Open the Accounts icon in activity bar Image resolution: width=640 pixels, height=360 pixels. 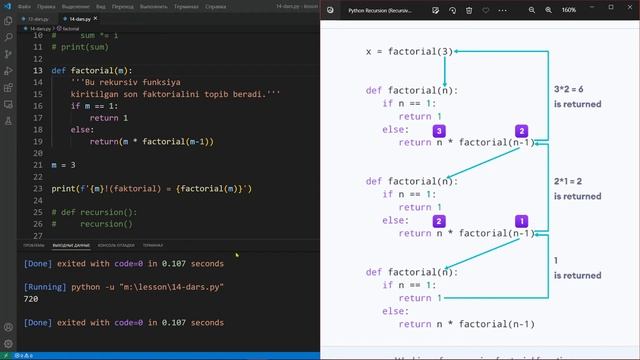click(8, 327)
